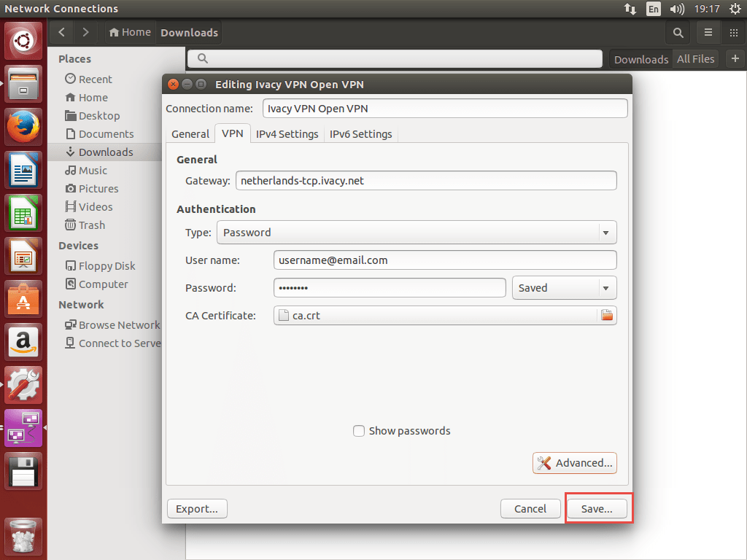Close the Editing Ivacy VPN dialog
Screen dimensions: 747x560
pos(174,85)
